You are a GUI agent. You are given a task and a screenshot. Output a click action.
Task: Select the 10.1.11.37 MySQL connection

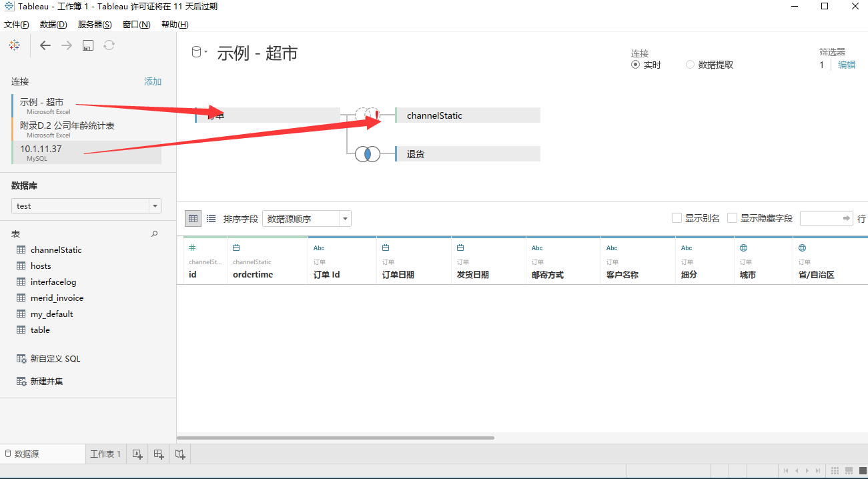86,152
